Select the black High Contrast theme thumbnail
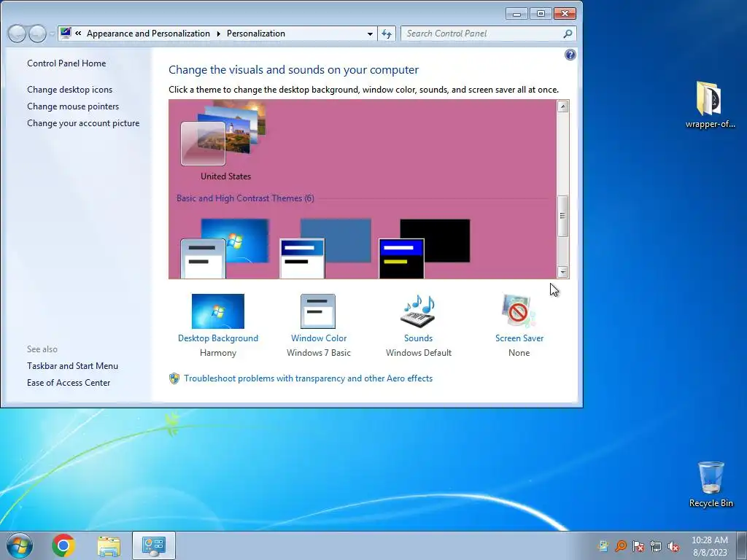This screenshot has height=560, width=747. 424,248
